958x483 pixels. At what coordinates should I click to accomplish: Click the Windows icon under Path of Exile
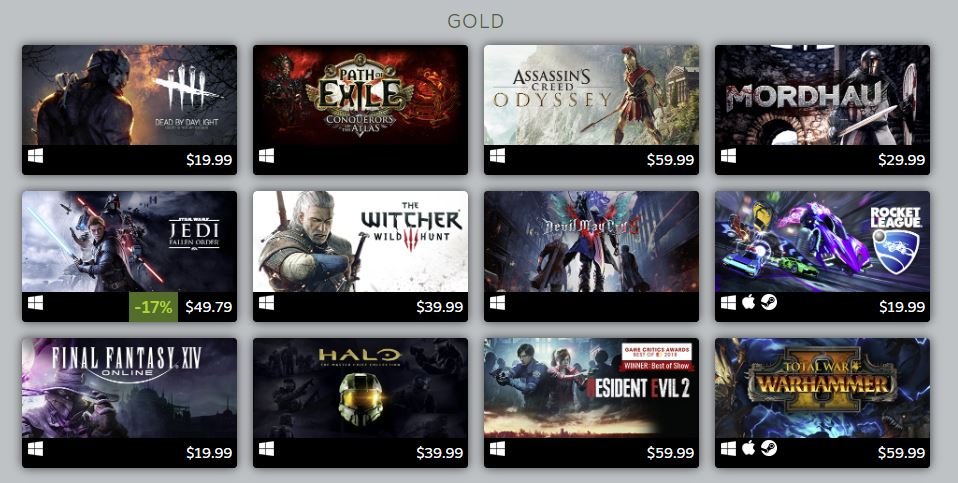(266, 156)
